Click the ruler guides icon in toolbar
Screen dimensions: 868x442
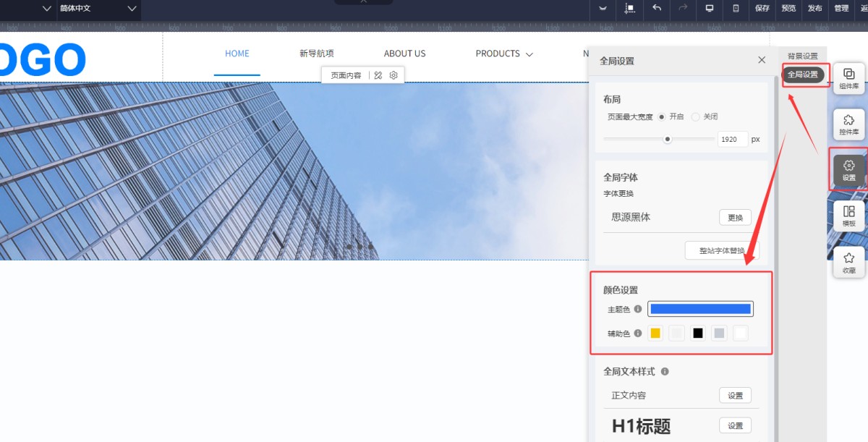tap(629, 9)
